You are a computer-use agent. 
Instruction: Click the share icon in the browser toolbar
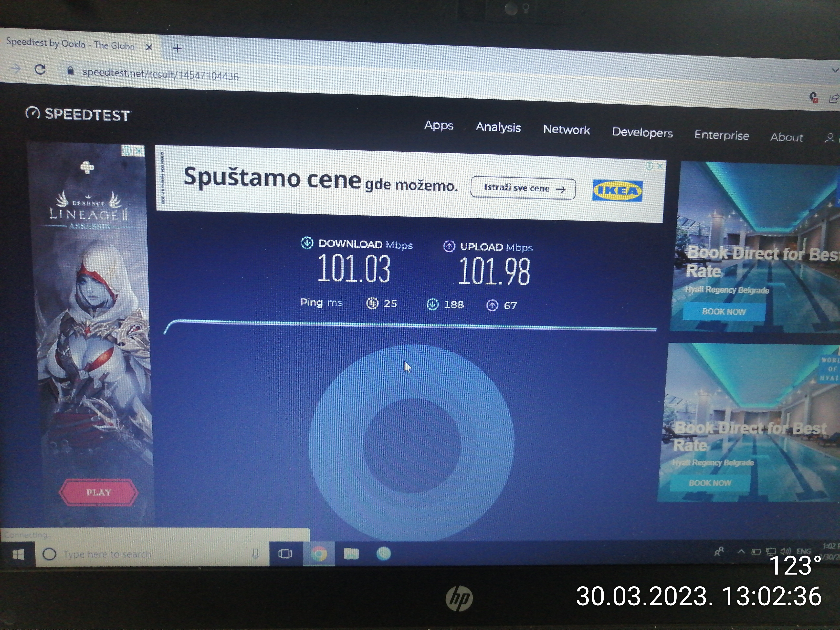834,98
